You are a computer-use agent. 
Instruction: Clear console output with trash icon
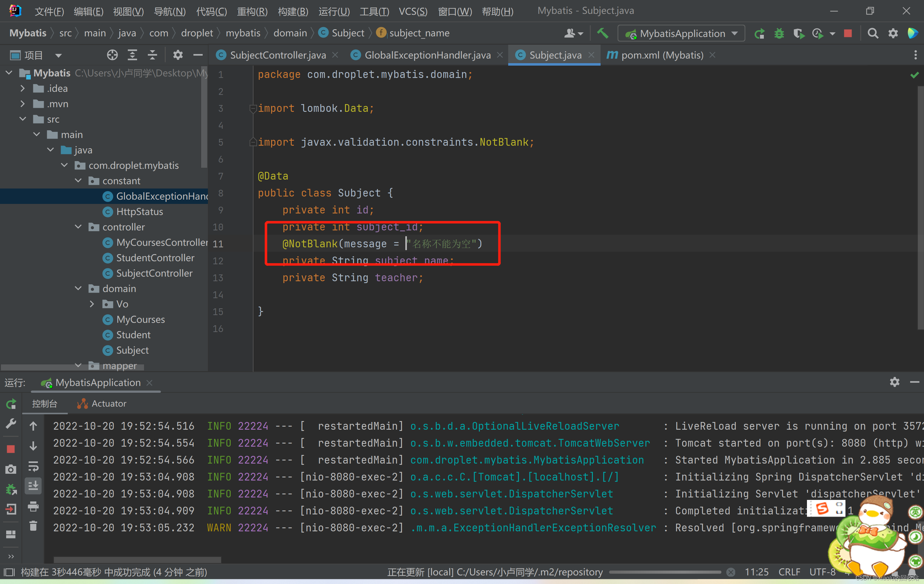(x=33, y=526)
